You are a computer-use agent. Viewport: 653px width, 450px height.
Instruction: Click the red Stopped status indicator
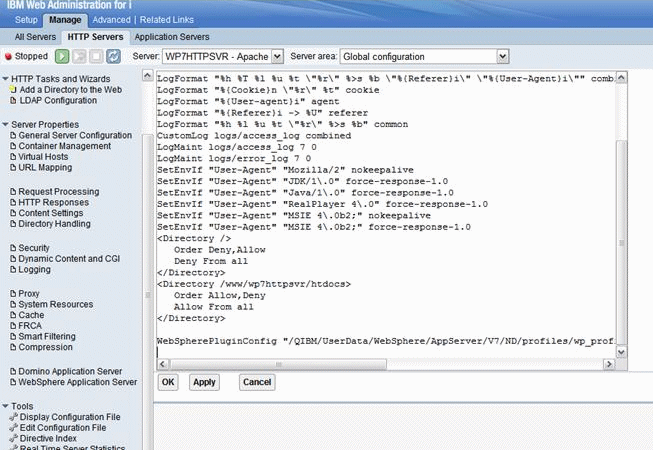26,56
